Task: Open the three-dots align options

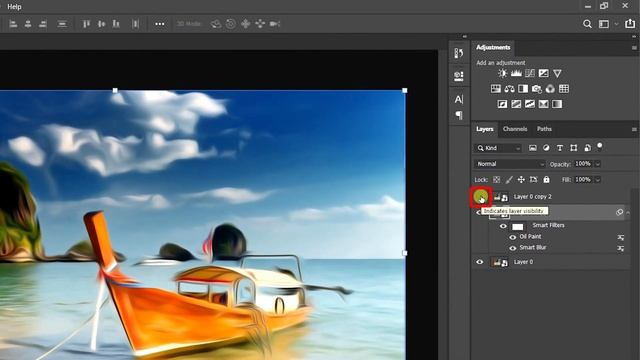Action: [160, 24]
